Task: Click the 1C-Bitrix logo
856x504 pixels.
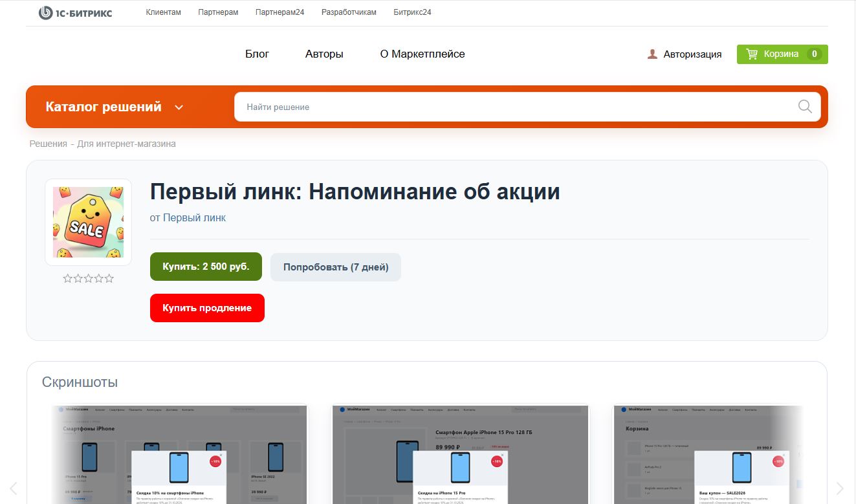Action: point(75,12)
